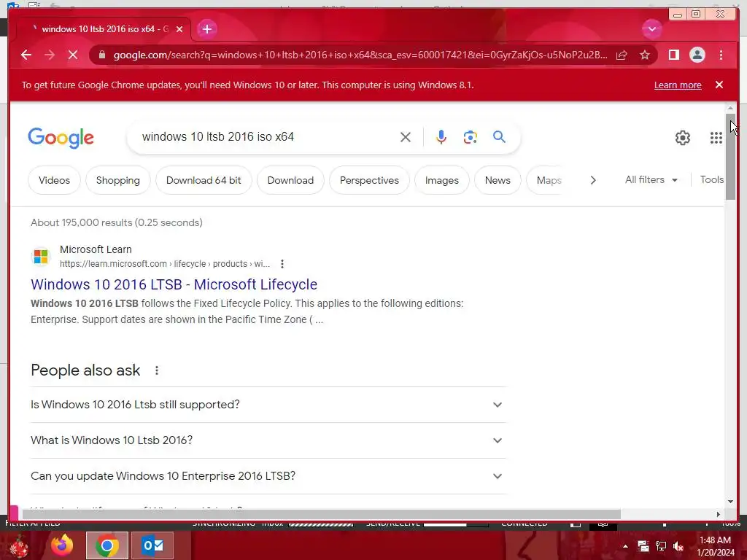The image size is (747, 560).
Task: Go back to the previous page
Action: click(x=26, y=55)
